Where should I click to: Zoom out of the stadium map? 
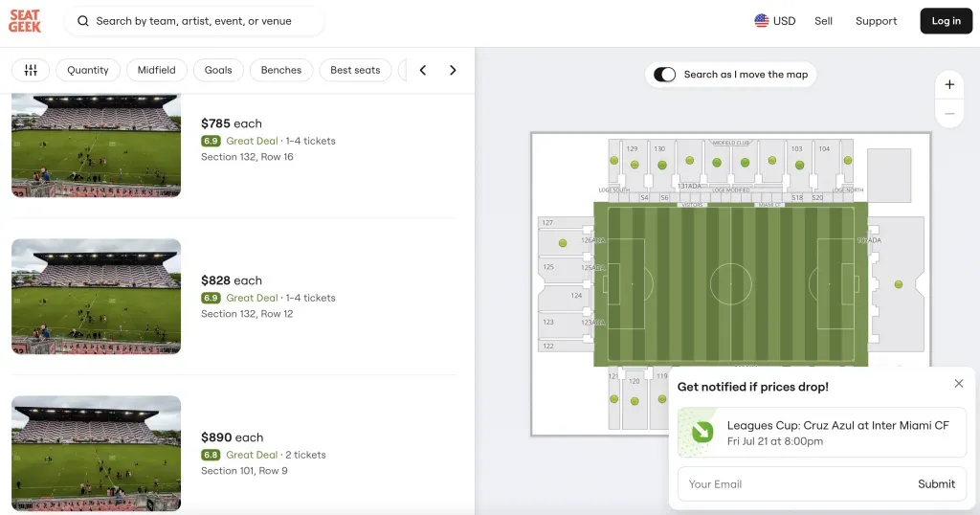[949, 113]
